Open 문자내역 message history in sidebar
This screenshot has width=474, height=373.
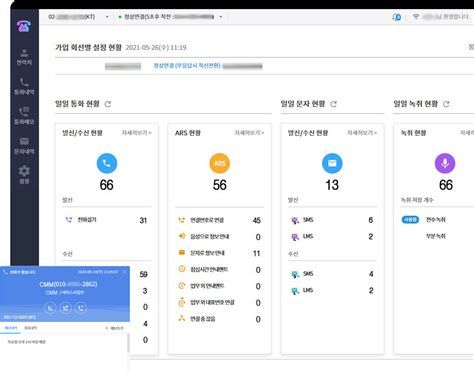[24, 146]
